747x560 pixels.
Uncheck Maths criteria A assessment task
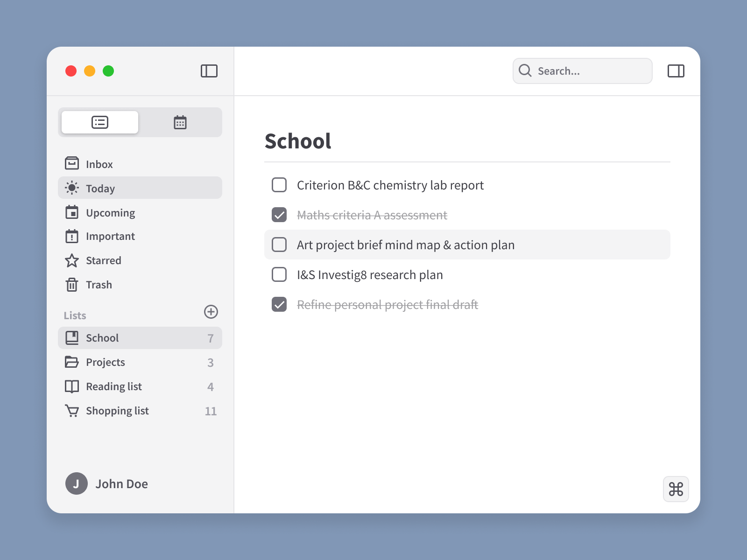(x=279, y=215)
